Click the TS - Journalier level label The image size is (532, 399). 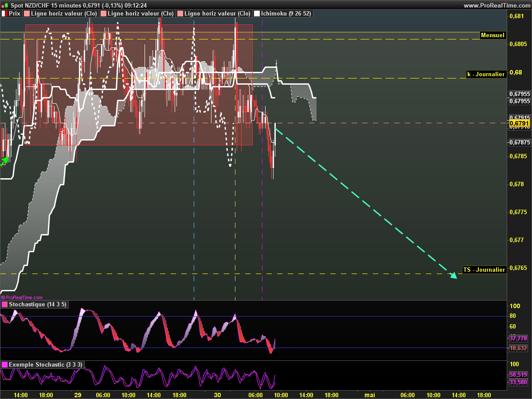tap(484, 270)
